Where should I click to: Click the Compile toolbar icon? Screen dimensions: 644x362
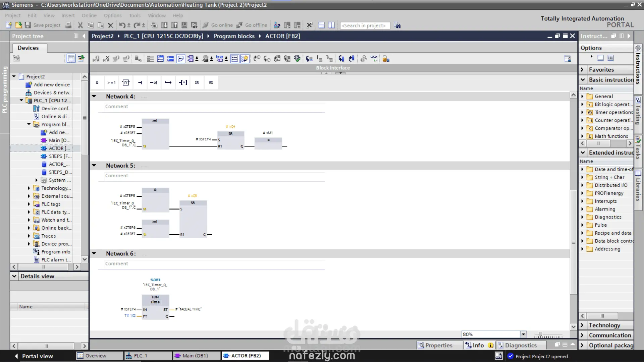tap(154, 25)
